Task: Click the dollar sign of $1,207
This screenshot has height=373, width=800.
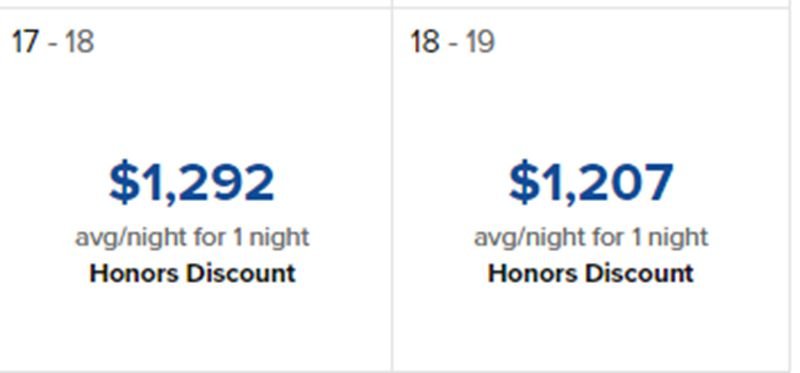Action: pyautogui.click(x=523, y=183)
